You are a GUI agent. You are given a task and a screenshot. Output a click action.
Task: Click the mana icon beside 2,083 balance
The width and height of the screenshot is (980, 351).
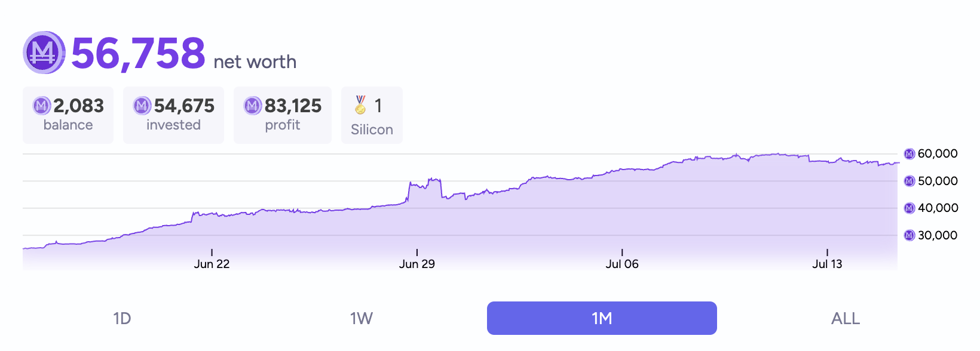tap(41, 106)
